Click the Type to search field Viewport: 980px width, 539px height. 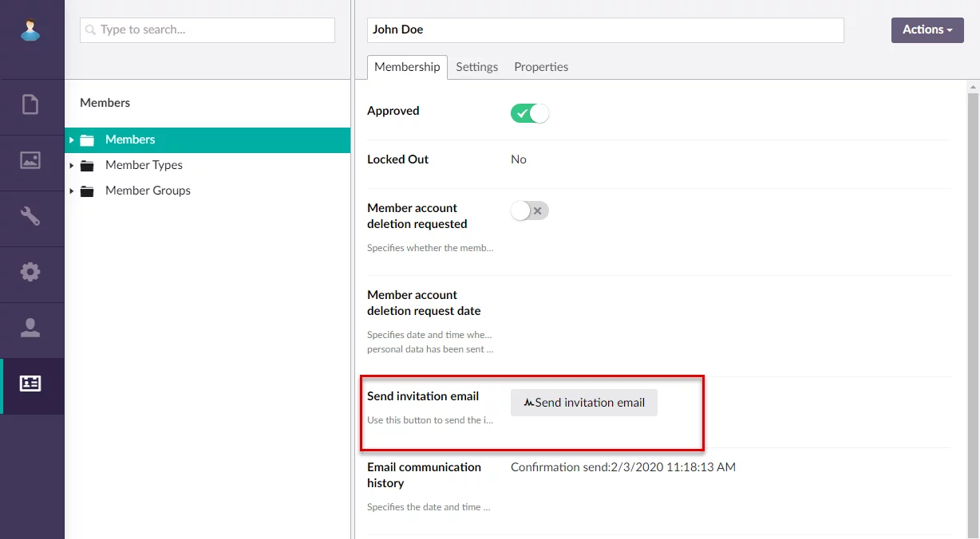207,30
